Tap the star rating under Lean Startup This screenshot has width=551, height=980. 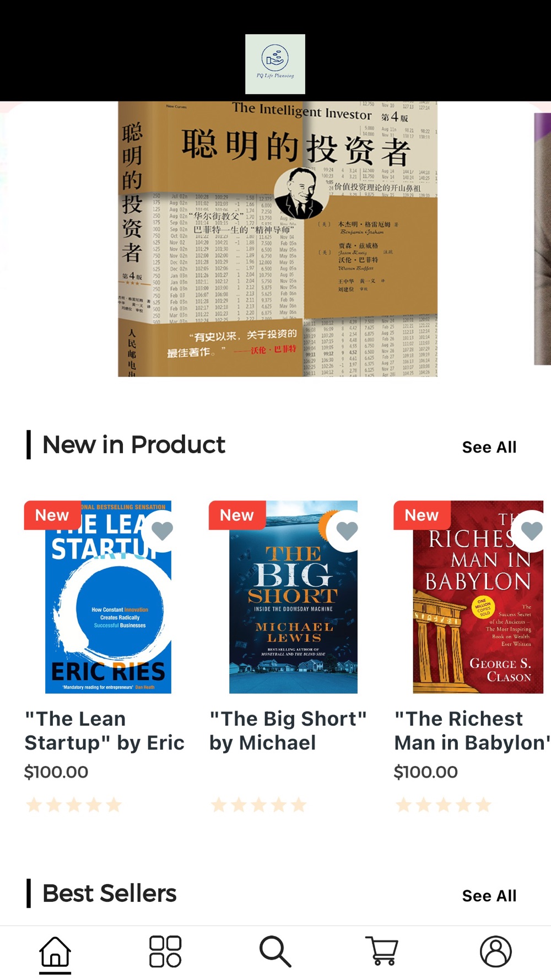(74, 805)
